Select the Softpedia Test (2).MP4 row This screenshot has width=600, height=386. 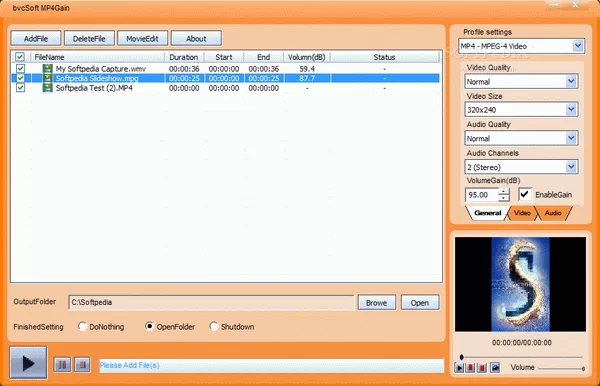pyautogui.click(x=226, y=88)
